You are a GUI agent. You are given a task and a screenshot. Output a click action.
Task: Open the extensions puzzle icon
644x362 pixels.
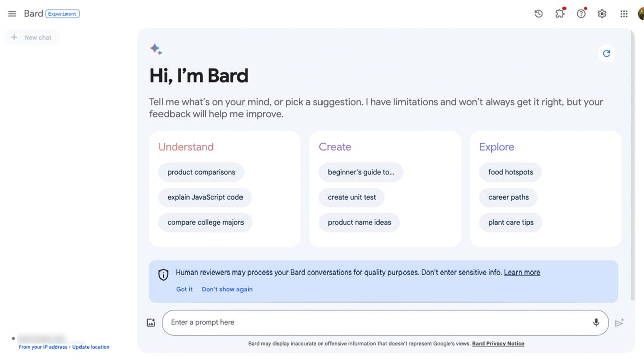pos(560,14)
